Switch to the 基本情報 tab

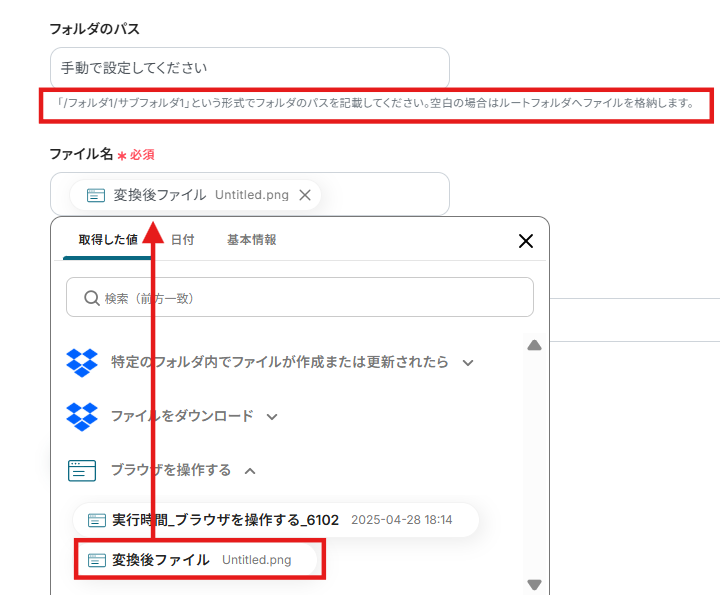(x=252, y=240)
